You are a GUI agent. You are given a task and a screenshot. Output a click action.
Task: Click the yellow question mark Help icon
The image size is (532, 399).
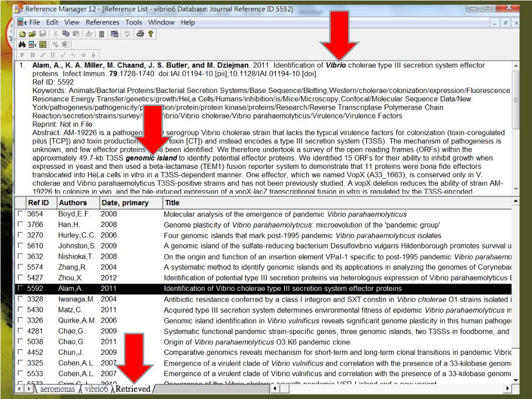click(x=150, y=34)
